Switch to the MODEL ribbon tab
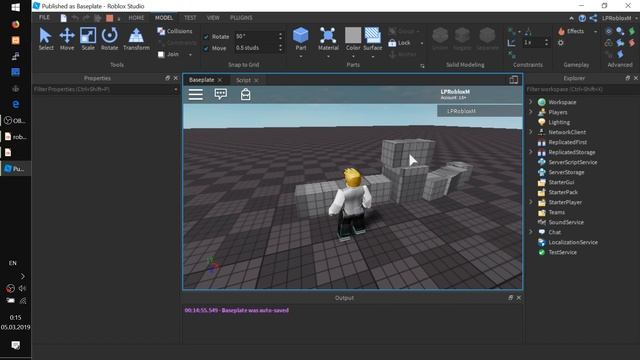The image size is (640, 360). (164, 18)
